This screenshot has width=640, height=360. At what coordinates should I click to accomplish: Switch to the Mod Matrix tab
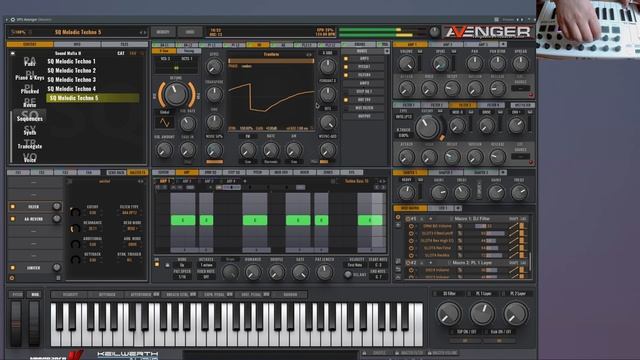tap(410, 208)
